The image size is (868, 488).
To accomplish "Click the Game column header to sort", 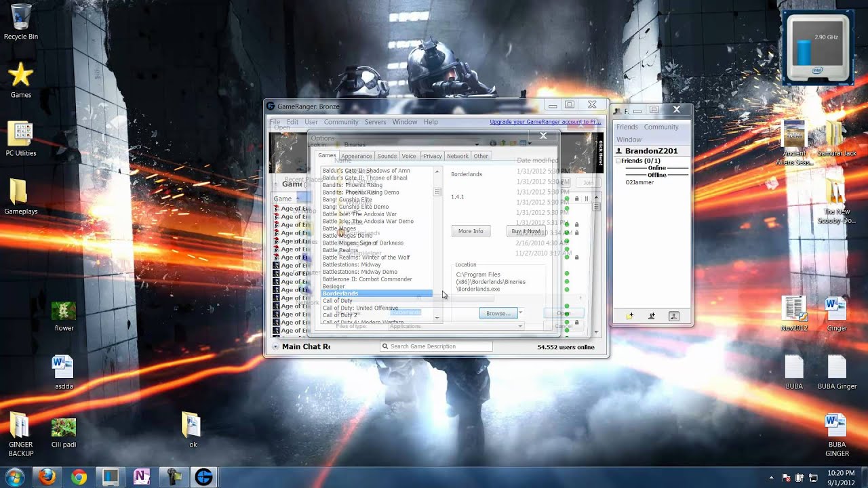I will (283, 199).
